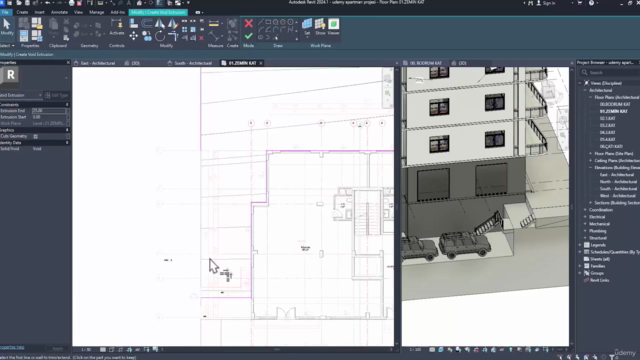Expand the Coordination discipline node
640x360 pixels.
(585, 210)
